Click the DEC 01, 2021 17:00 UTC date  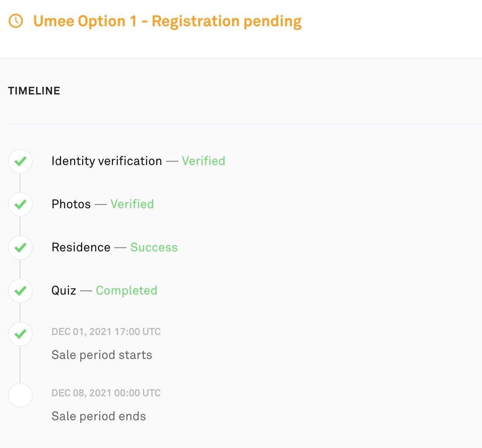tap(106, 332)
